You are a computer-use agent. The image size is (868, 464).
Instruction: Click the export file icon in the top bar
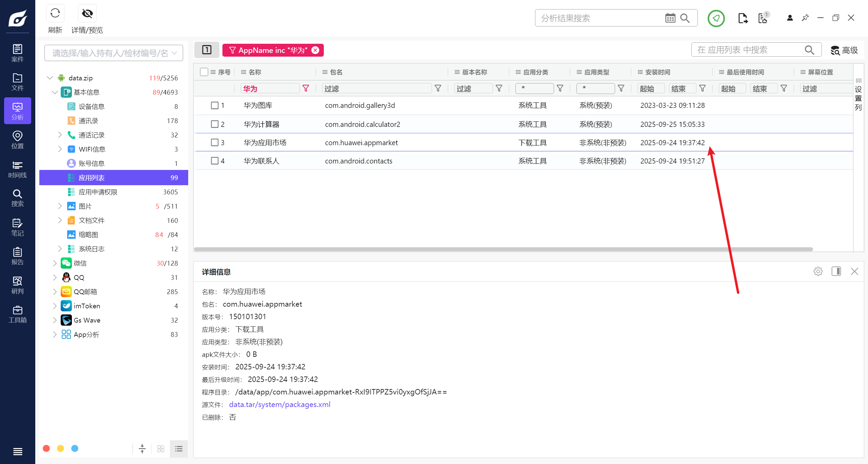(742, 18)
